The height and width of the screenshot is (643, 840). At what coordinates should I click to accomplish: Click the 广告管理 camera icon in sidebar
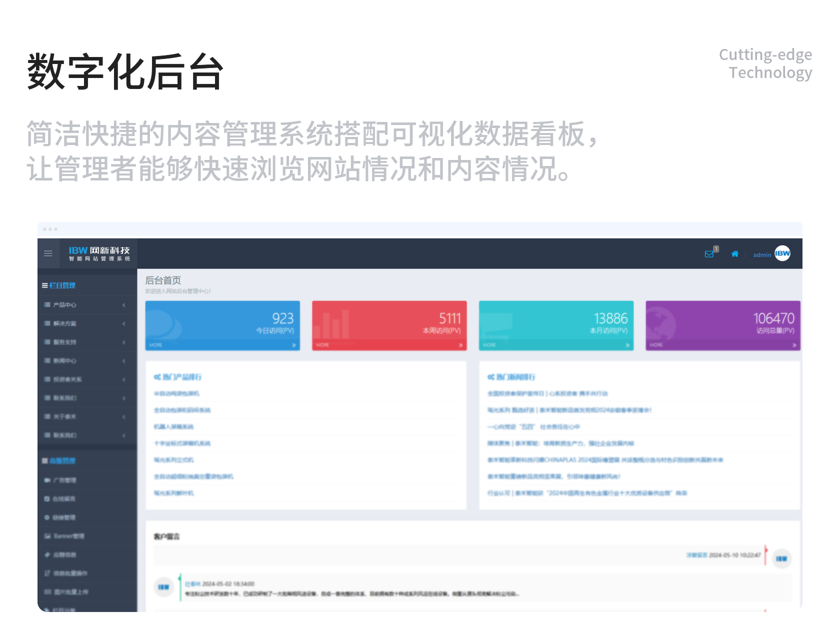coord(47,480)
